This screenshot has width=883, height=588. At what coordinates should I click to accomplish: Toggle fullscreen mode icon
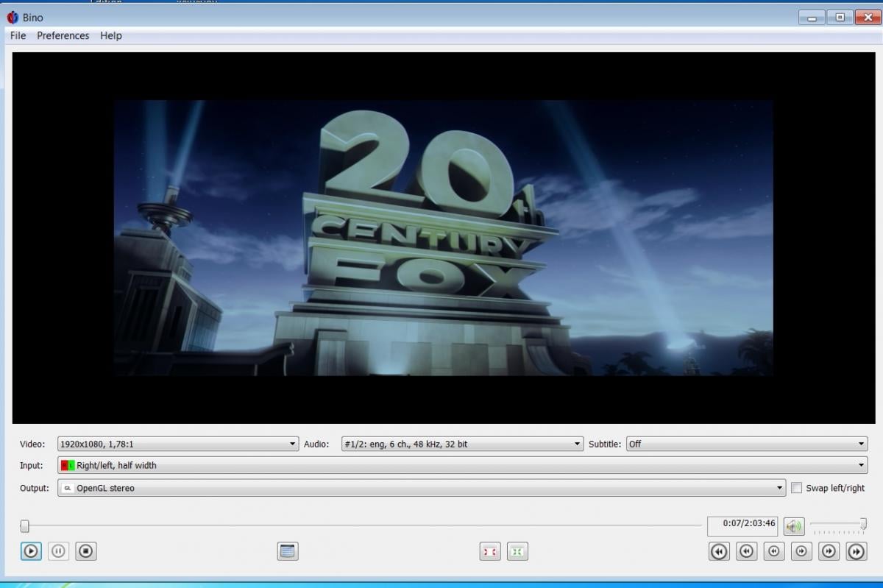tap(288, 550)
